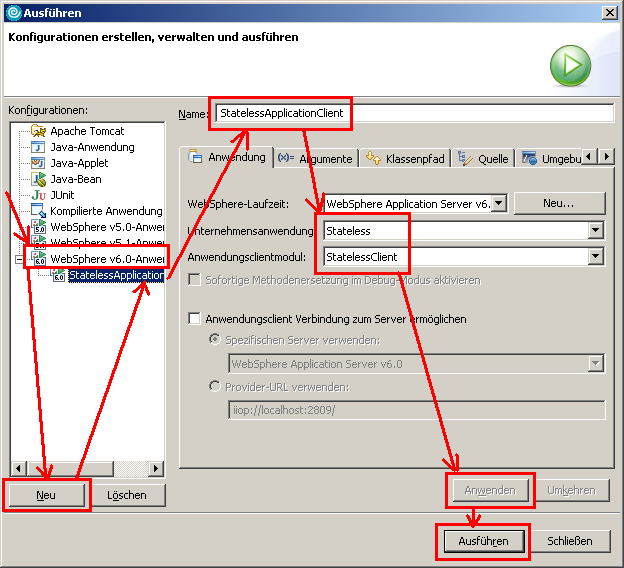624x568 pixels.
Task: Click the Name input field
Action: pyautogui.click(x=414, y=113)
